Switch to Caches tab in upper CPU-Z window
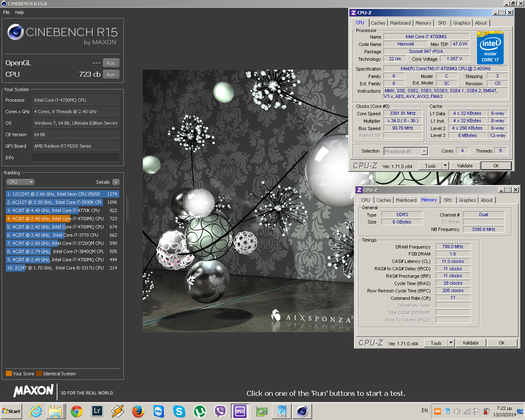The image size is (525, 420). [x=378, y=23]
